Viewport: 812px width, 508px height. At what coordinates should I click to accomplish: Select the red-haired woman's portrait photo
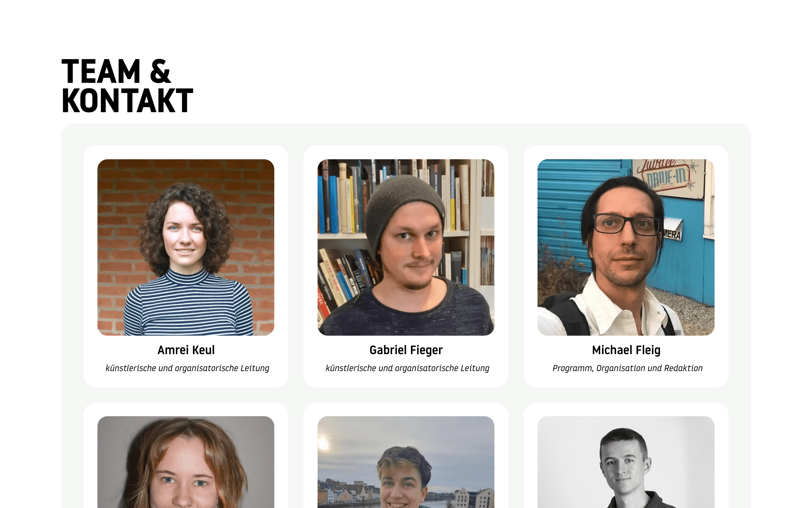pyautogui.click(x=185, y=462)
